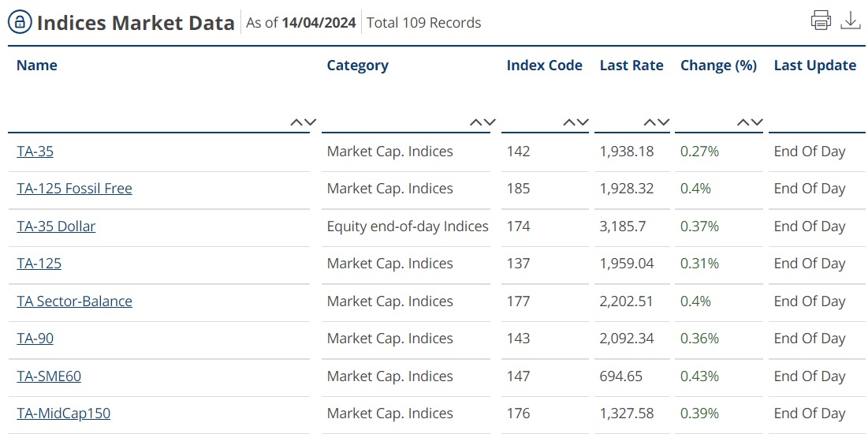This screenshot has width=868, height=434.
Task: Navigate to the TA-MidCap150 index
Action: [x=63, y=413]
